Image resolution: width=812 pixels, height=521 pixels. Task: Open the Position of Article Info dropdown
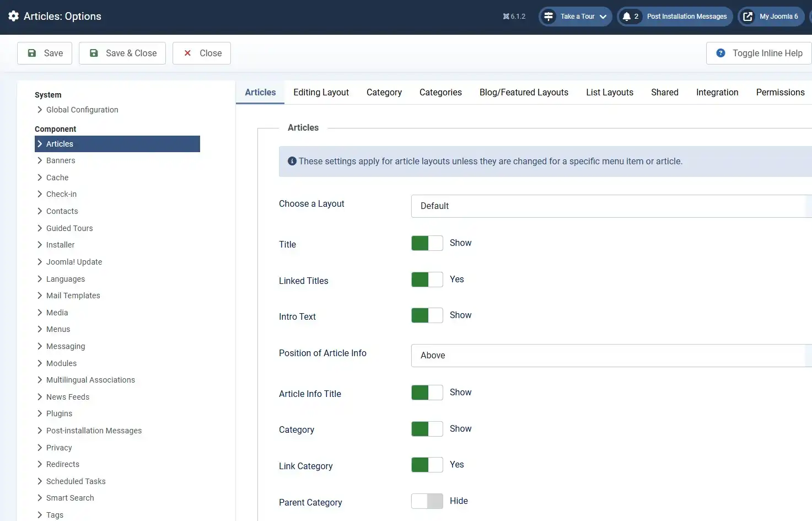point(611,356)
